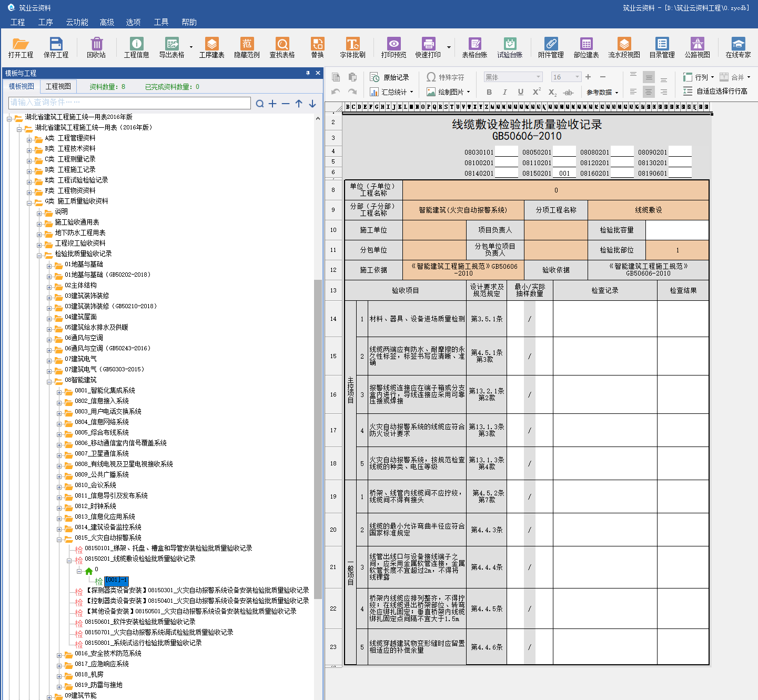Click the search magnifier in tree panel
Screen dimensions: 758x700
point(259,104)
